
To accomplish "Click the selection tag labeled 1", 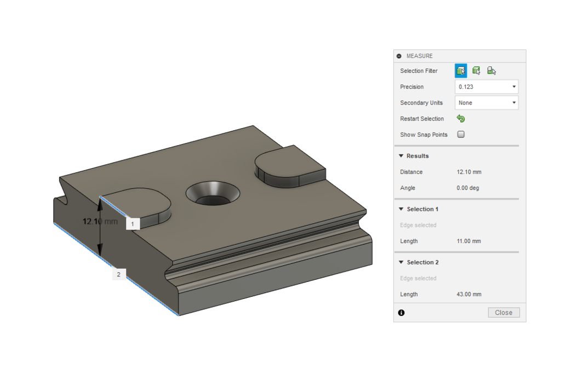I will pyautogui.click(x=131, y=223).
